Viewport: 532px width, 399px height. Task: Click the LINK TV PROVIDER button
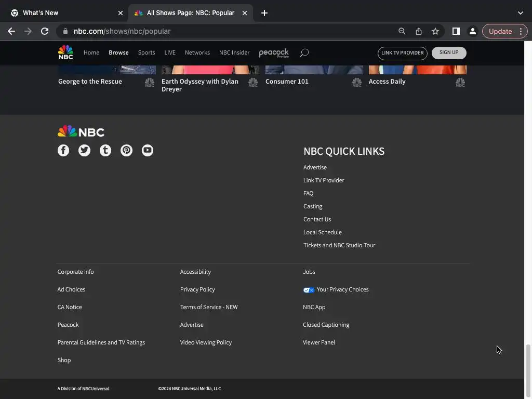[403, 53]
